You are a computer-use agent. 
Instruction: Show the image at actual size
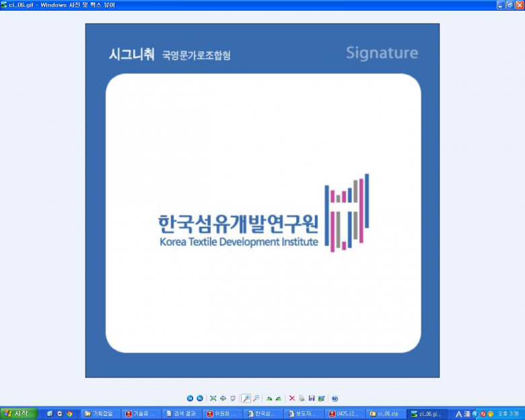click(223, 398)
